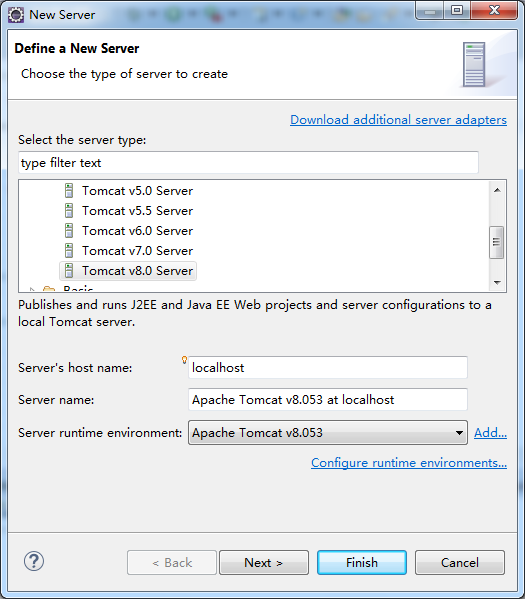
Task: Click the server list scroll-up arrow
Action: (497, 190)
